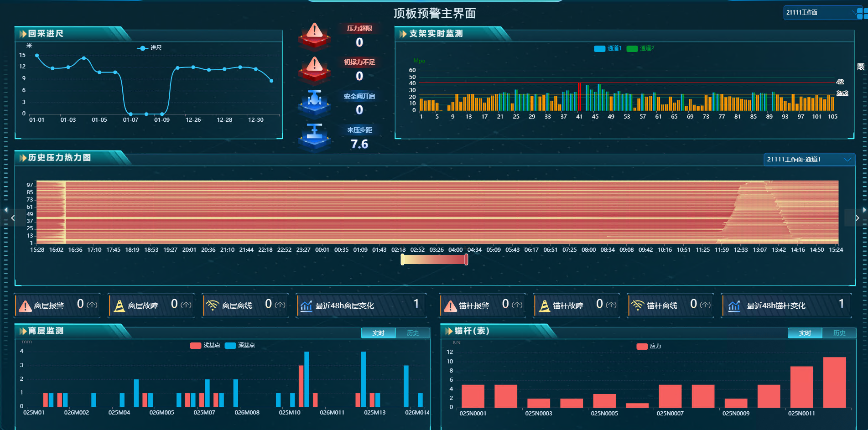
Task: Click the 初撑力不足 red warning icon
Action: (314, 69)
